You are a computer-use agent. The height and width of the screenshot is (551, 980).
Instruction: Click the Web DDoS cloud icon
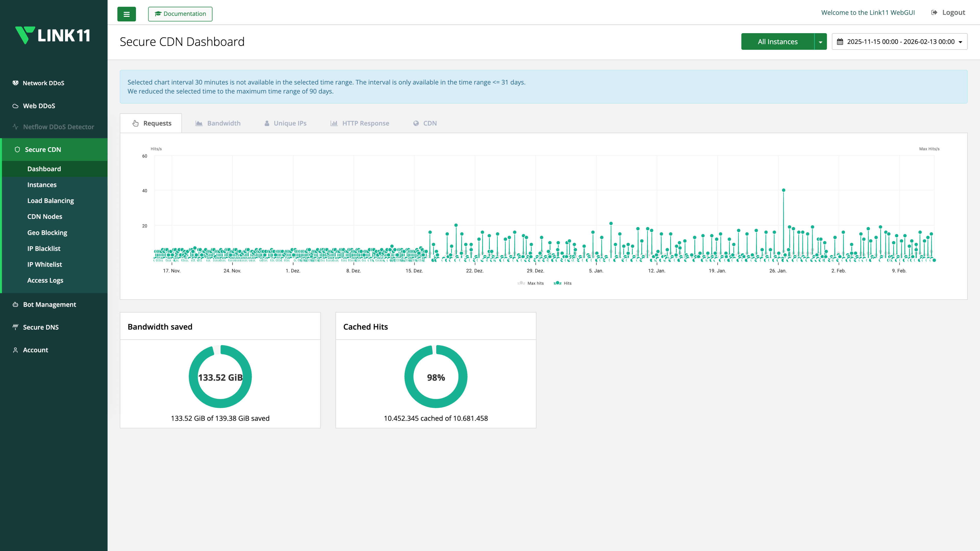(x=15, y=106)
